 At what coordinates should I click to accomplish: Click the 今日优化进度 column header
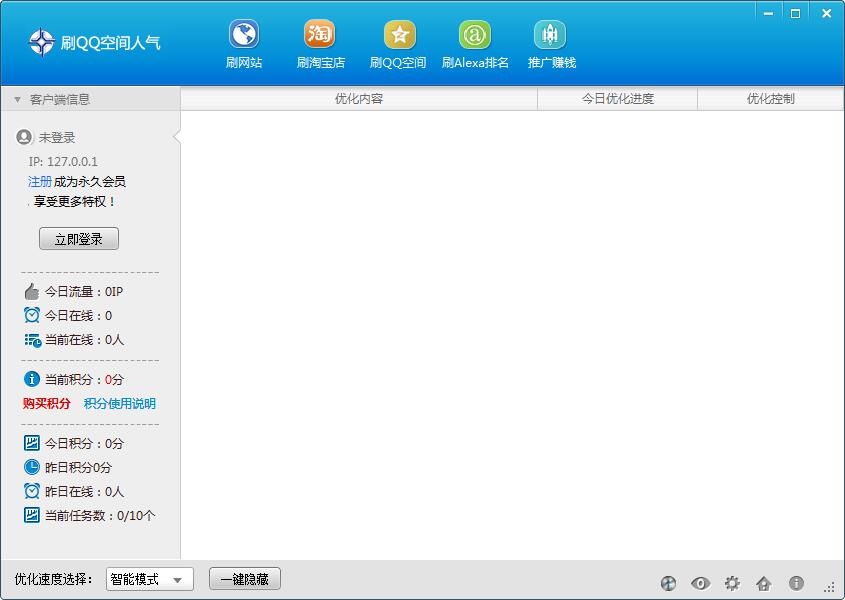click(617, 99)
